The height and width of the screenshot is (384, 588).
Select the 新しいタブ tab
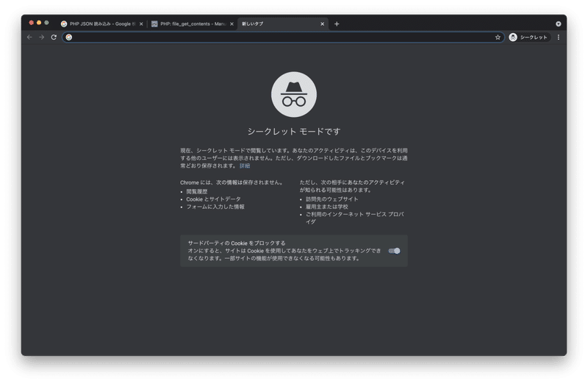pos(283,24)
